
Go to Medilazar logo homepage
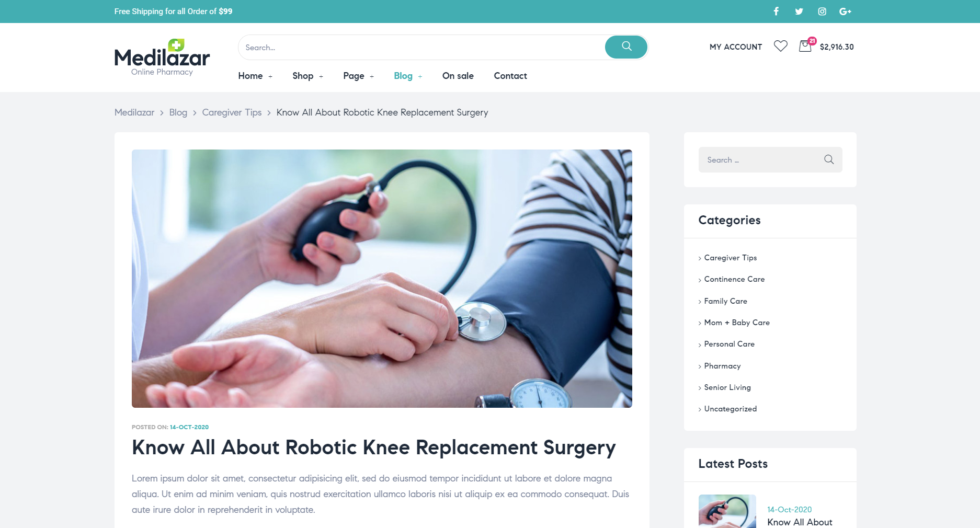[162, 58]
